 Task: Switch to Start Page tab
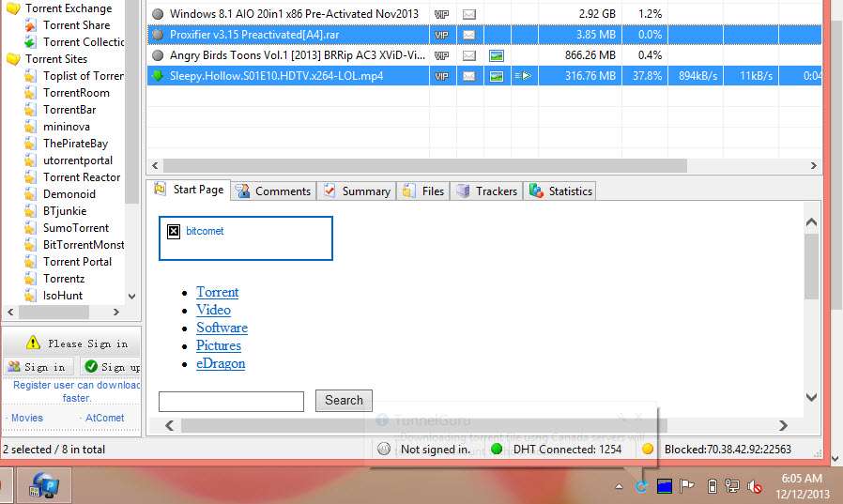(189, 190)
